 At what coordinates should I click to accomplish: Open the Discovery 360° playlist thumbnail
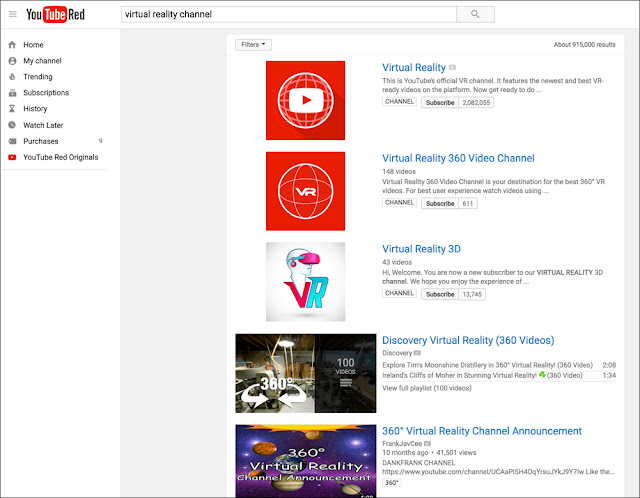tap(306, 373)
